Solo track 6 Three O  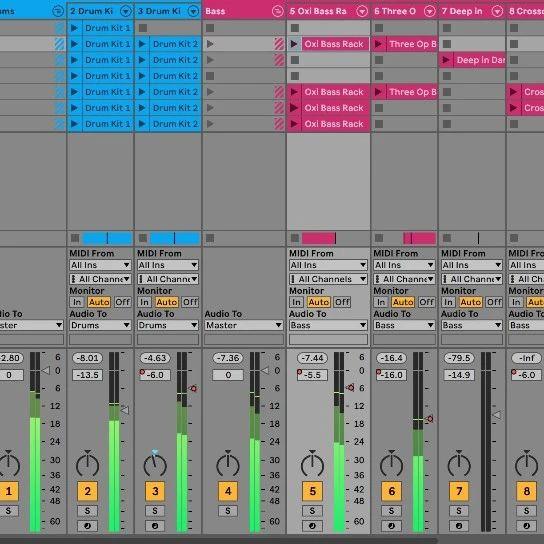click(x=391, y=511)
